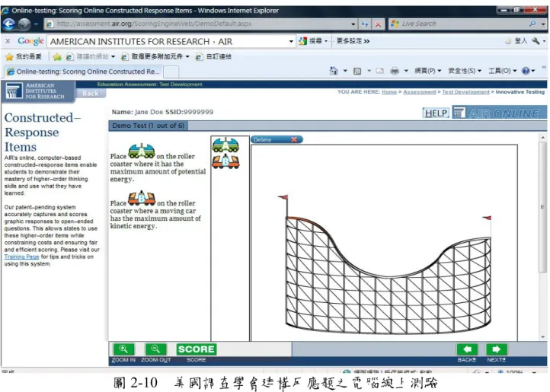
Task: Click the Favorites star 我的最愛
Action: pos(24,56)
